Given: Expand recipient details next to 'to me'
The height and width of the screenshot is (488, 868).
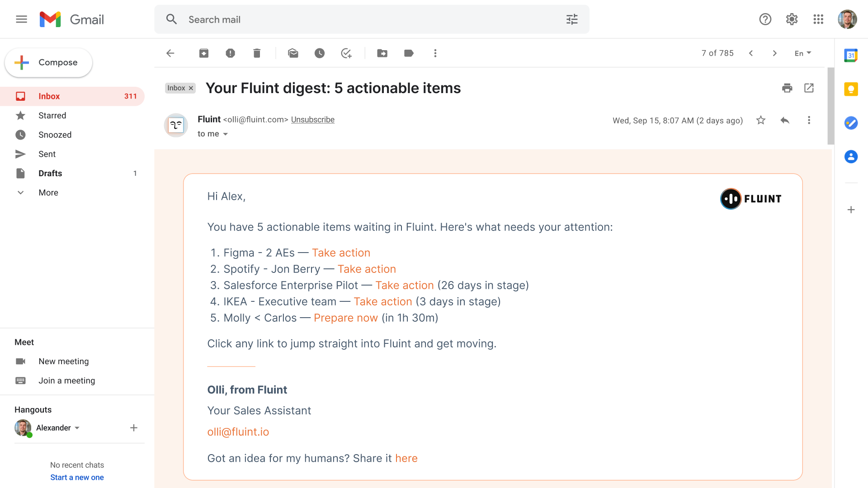Looking at the screenshot, I should point(225,134).
